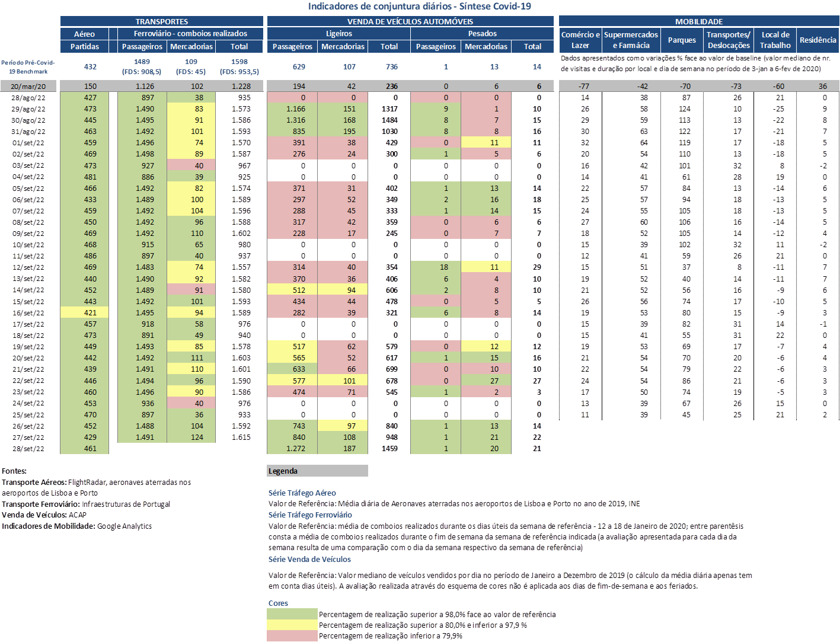Screen dimensions: 840x642
Task: Select the VENDA DE VEÍCULOS AUTOMÓVEIS header
Action: pos(410,21)
